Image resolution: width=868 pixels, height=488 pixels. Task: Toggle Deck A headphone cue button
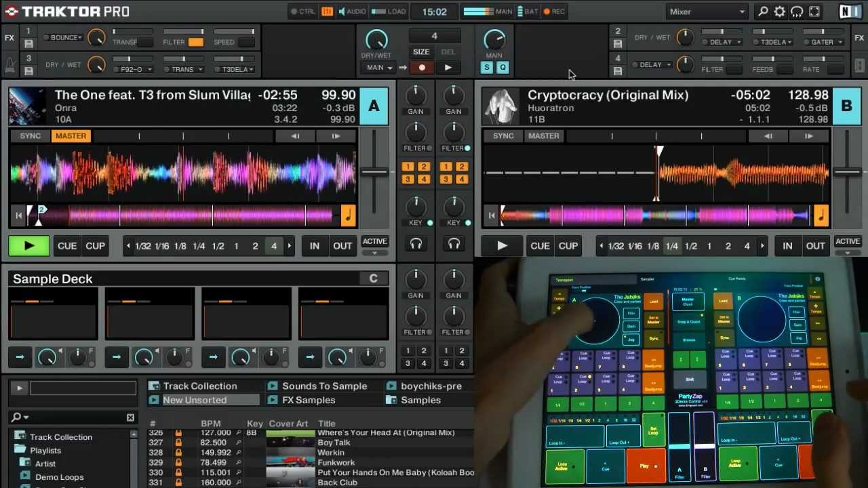(x=416, y=243)
